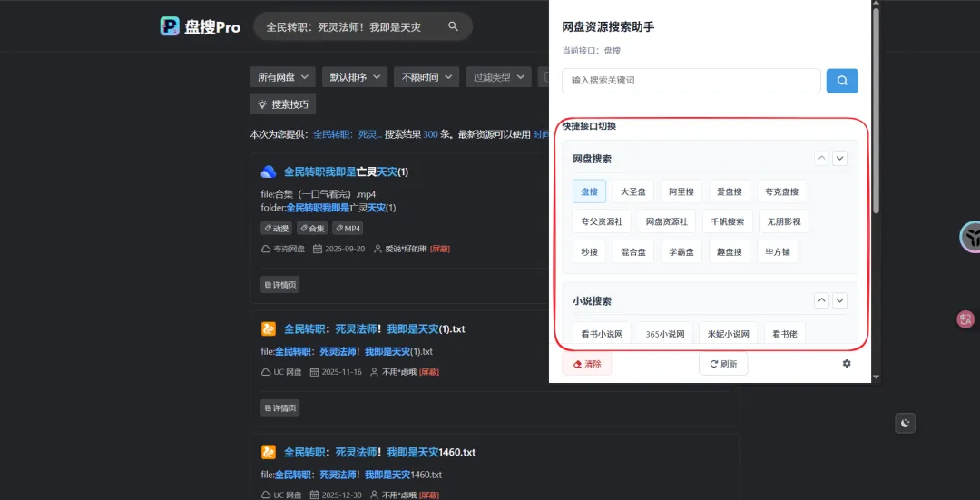Click 屏蔽 next to 爱说*好的琳
Image resolution: width=980 pixels, height=500 pixels.
click(440, 249)
